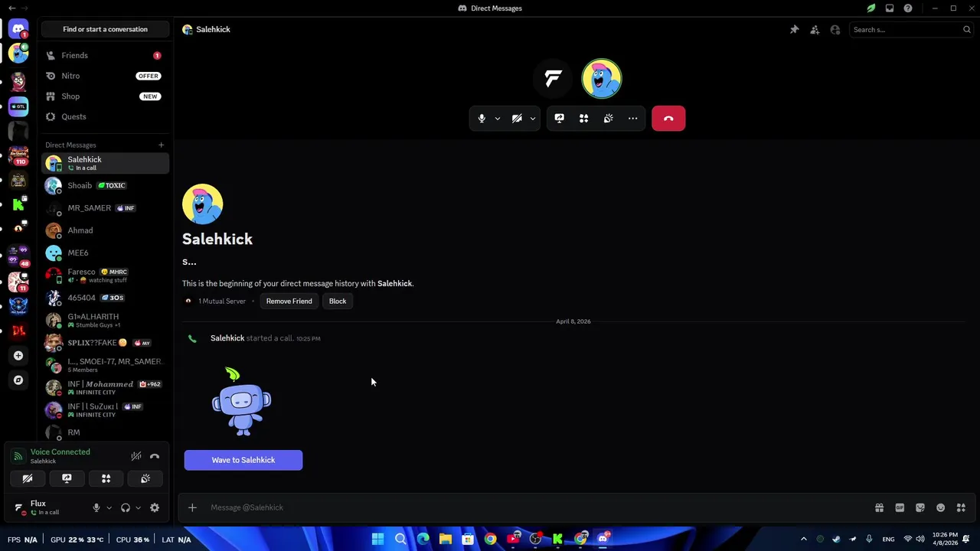Add friends to this DM

(x=815, y=30)
